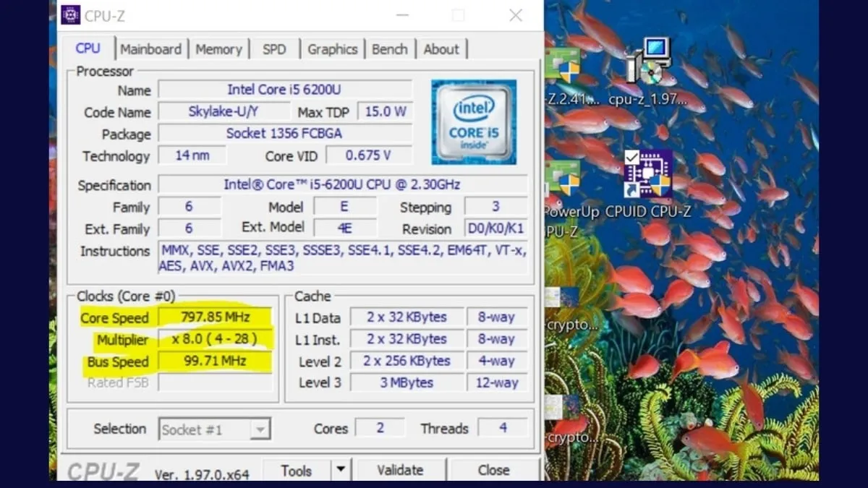Click the CPU-Z icon in the title bar
Viewport: 868px width, 488px height.
(70, 14)
